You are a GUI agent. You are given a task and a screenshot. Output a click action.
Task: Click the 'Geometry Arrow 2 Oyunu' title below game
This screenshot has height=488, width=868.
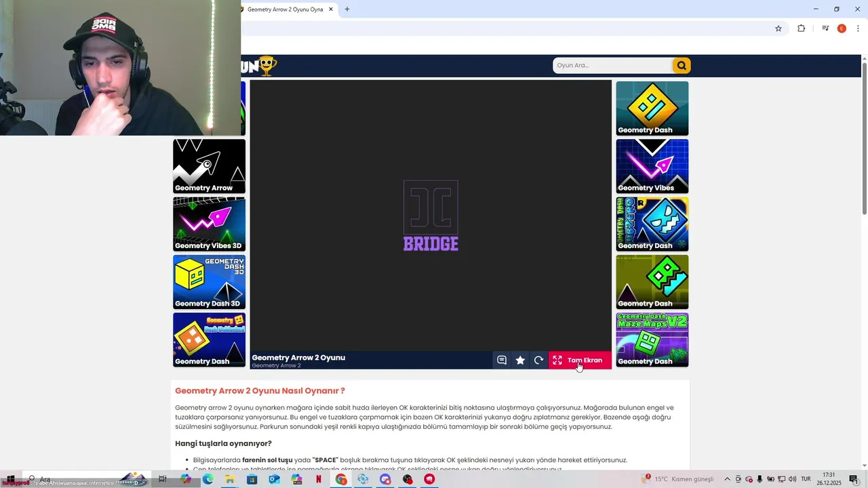(298, 357)
